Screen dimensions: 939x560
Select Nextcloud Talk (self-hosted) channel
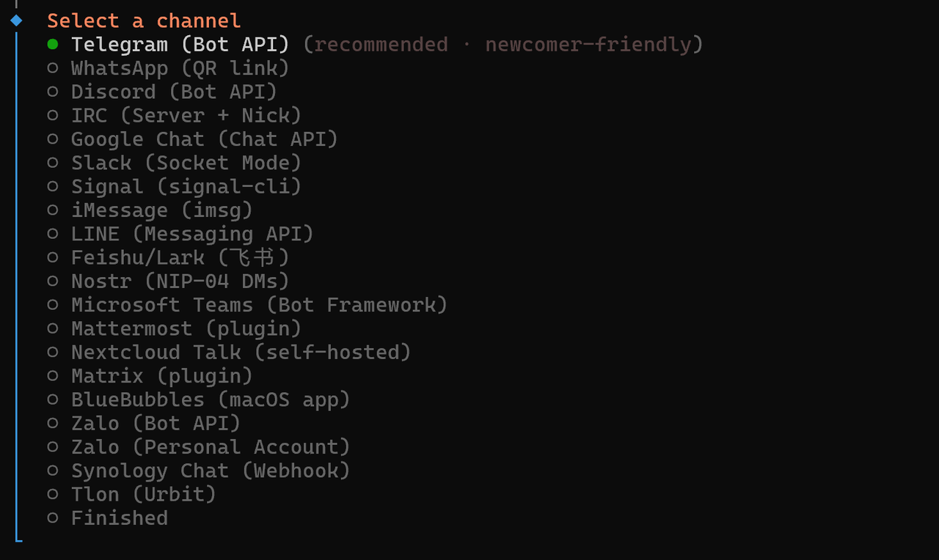tap(53, 353)
